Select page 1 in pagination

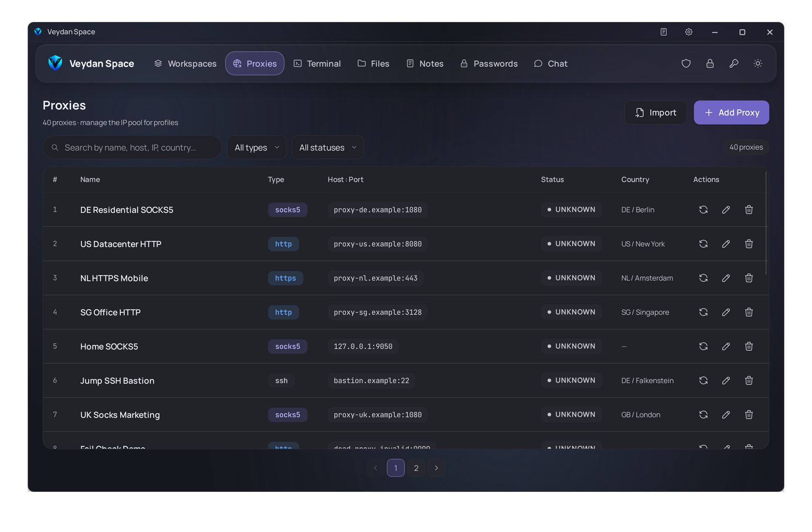coord(395,468)
